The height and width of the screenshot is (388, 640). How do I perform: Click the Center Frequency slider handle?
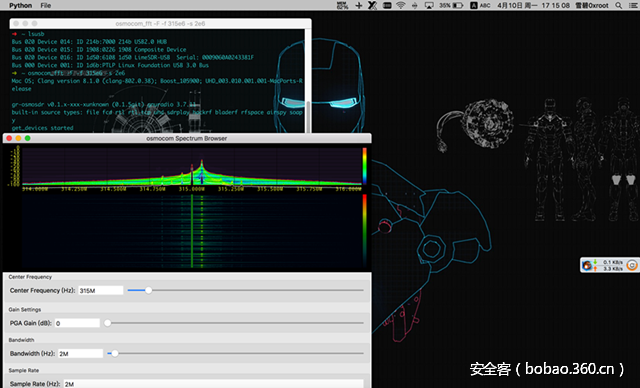point(149,290)
